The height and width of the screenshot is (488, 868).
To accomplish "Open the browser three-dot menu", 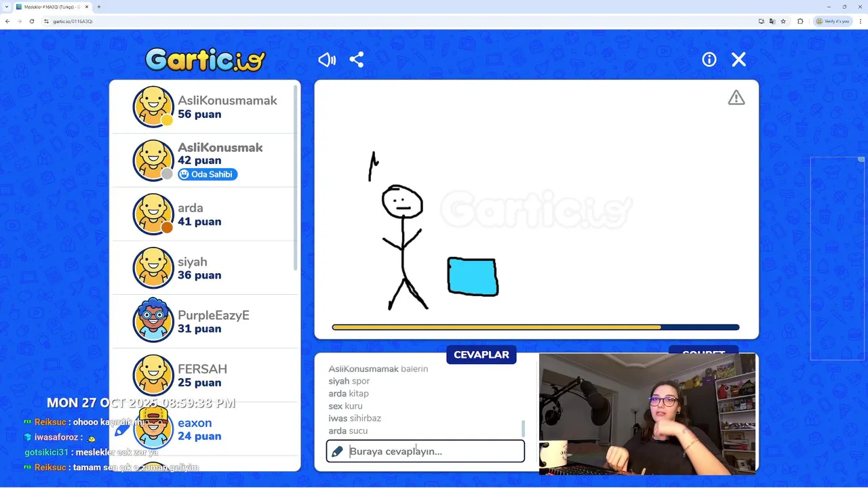I will point(860,21).
